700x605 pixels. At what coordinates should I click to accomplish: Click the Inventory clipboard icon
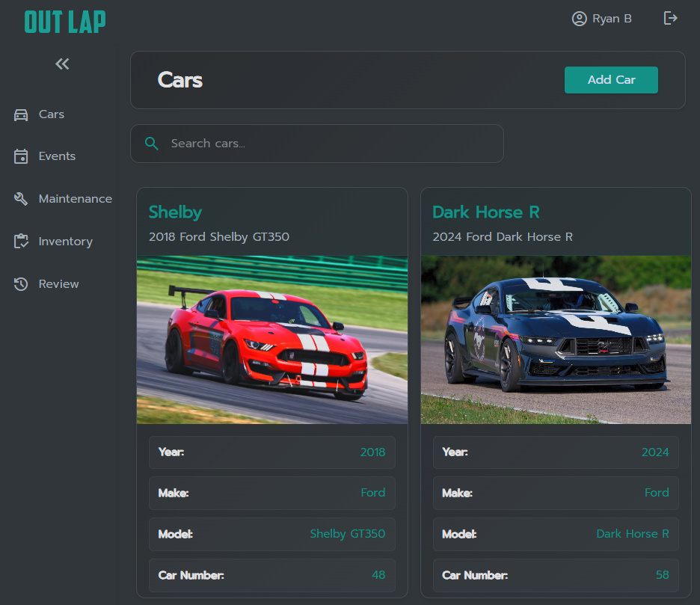click(x=21, y=242)
